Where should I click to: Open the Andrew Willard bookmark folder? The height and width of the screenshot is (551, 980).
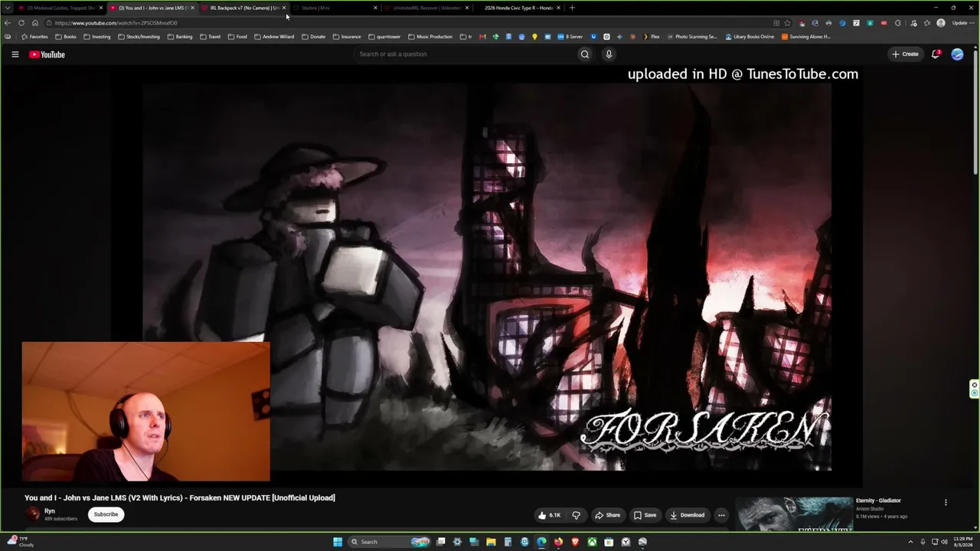pyautogui.click(x=274, y=37)
